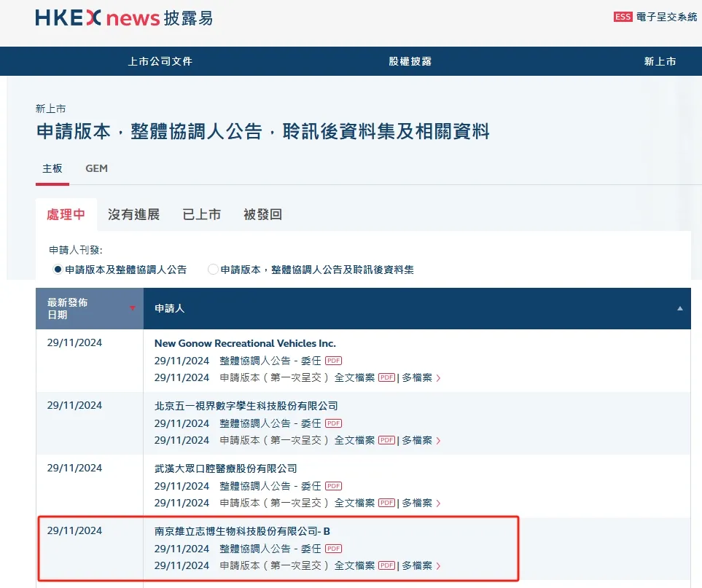Open the 股權披露 menu
Screen dimensions: 702x588
click(410, 61)
